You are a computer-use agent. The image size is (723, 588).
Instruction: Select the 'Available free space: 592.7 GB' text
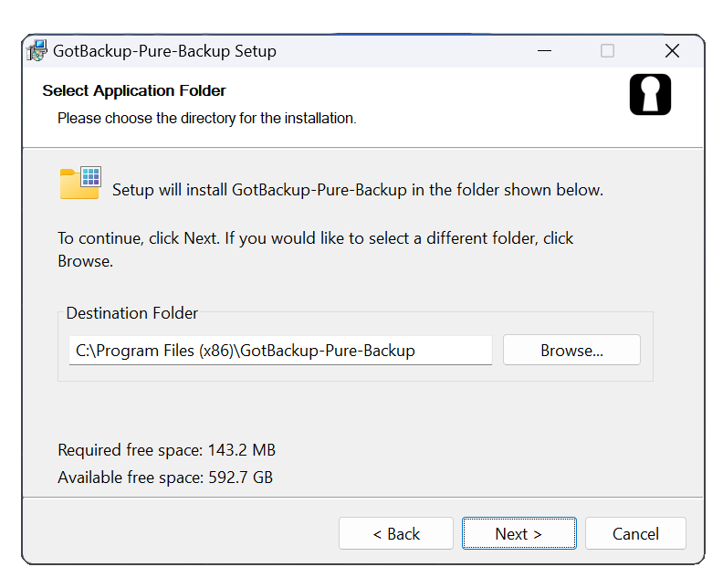point(165,478)
